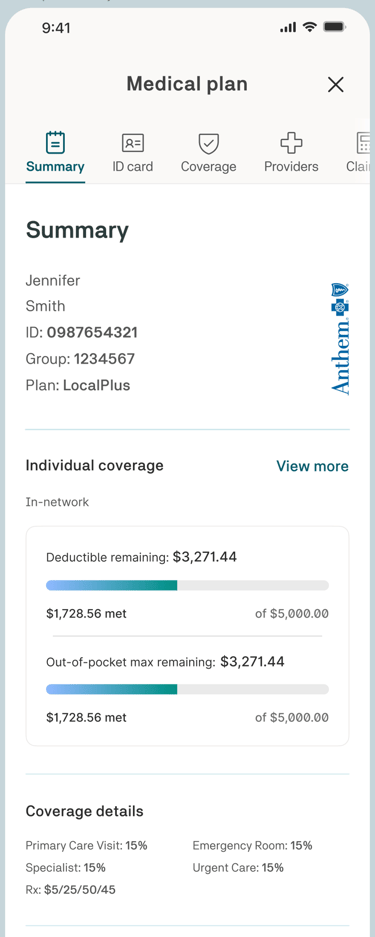Open the Providers tab label
This screenshot has height=937, width=375.
point(291,167)
